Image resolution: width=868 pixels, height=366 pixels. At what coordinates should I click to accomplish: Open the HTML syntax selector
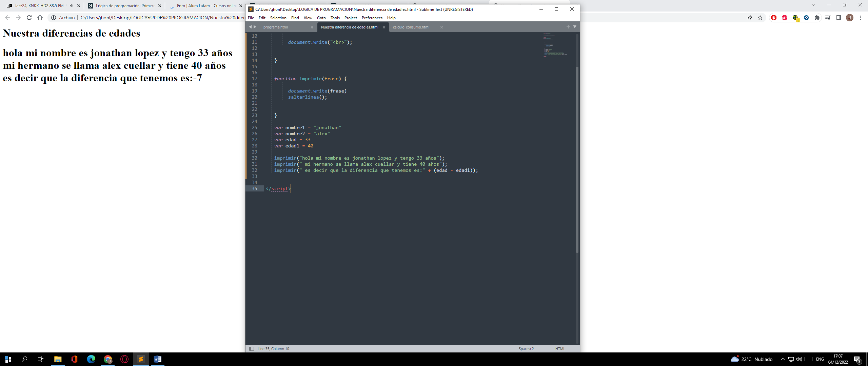coord(560,349)
